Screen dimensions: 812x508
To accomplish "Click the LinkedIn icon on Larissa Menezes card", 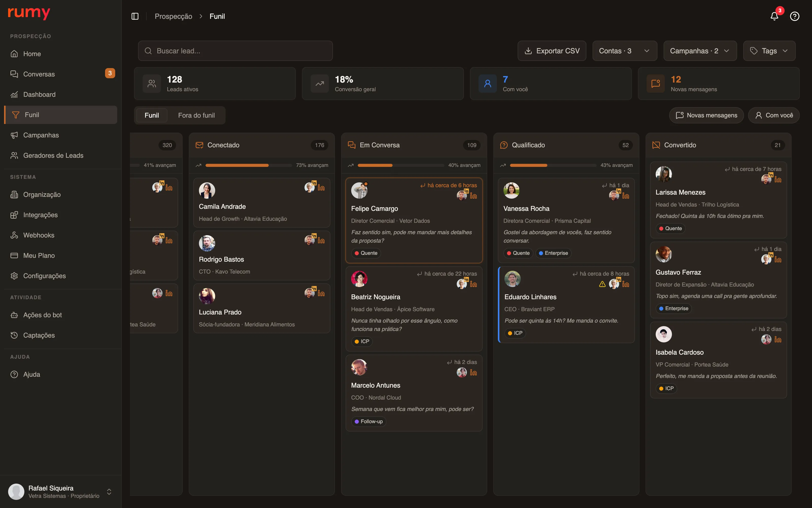I will 778,179.
